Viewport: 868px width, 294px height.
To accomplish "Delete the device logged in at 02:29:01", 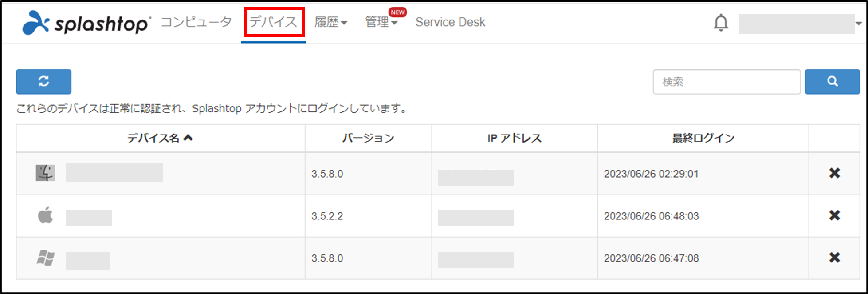I will click(x=834, y=173).
